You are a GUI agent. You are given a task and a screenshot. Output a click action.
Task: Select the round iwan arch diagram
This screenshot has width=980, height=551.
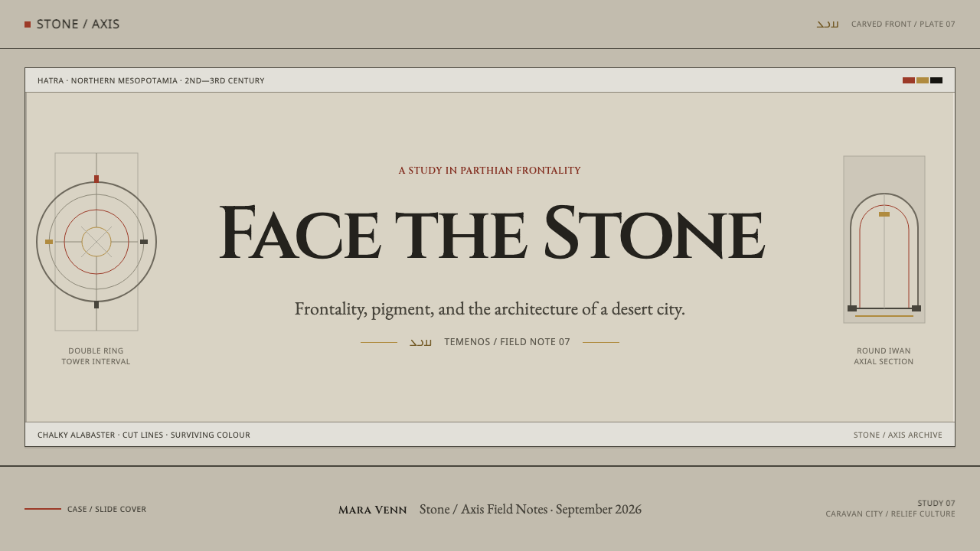tap(884, 240)
